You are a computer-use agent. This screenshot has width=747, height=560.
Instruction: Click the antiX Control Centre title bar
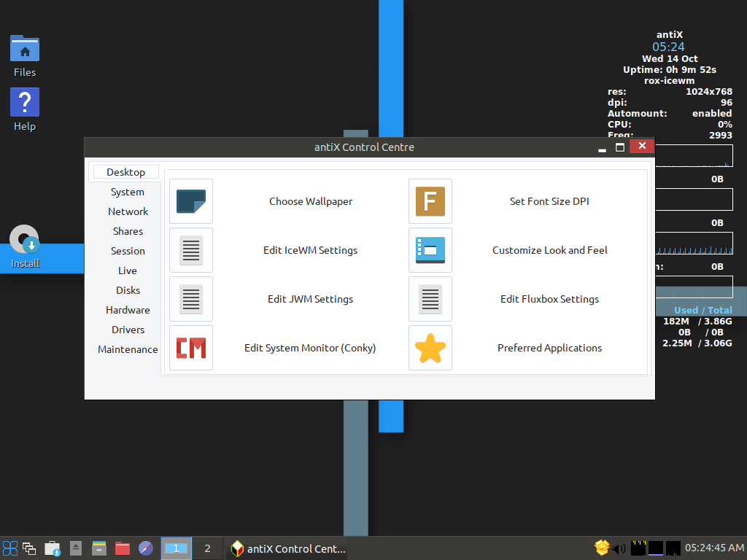(x=364, y=147)
